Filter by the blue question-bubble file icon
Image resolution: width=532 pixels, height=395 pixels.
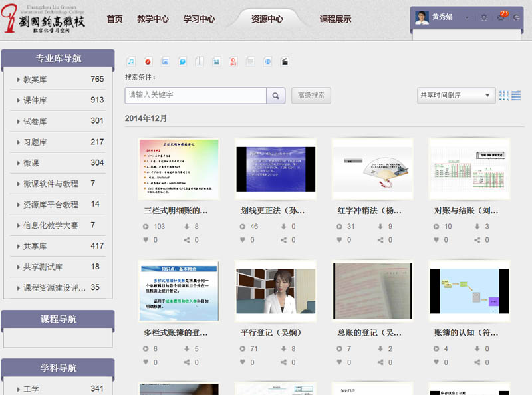pyautogui.click(x=182, y=61)
